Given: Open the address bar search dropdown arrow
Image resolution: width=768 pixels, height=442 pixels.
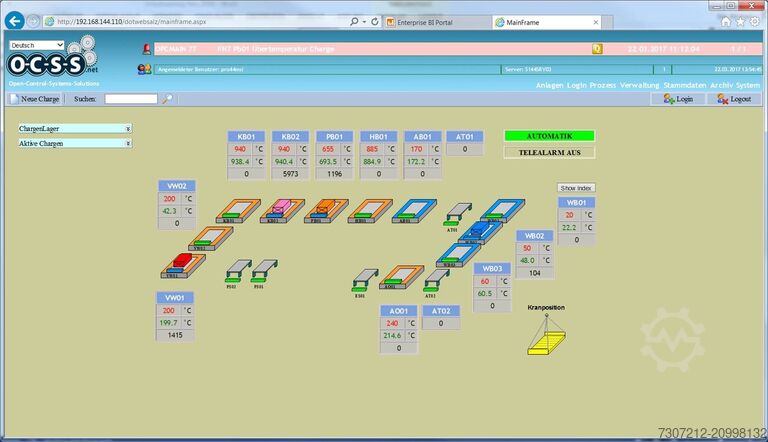Looking at the screenshot, I should [364, 22].
